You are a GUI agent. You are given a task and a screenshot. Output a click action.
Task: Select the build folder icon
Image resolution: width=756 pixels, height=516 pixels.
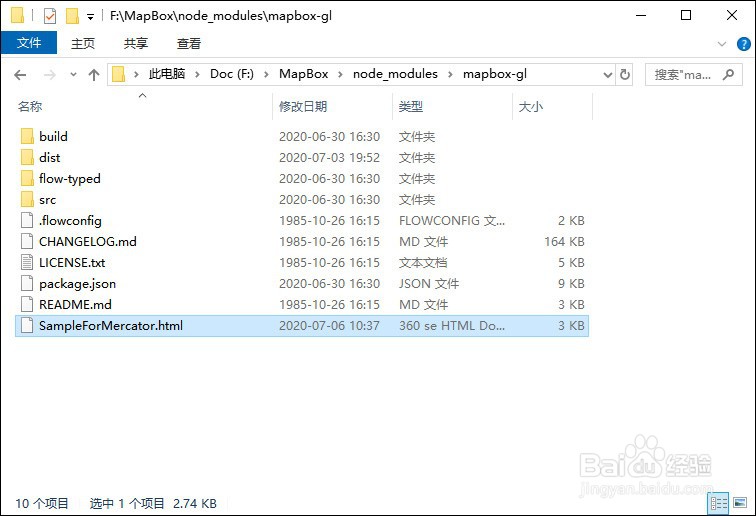pos(27,136)
